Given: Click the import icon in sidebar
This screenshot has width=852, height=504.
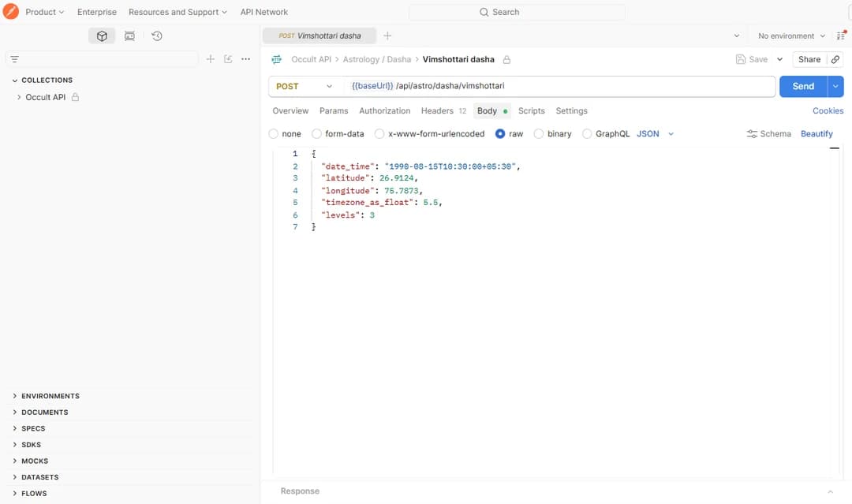Looking at the screenshot, I should 228,59.
